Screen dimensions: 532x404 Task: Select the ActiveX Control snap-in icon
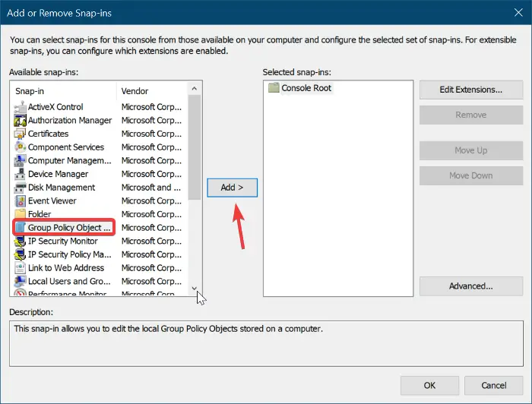coord(20,107)
